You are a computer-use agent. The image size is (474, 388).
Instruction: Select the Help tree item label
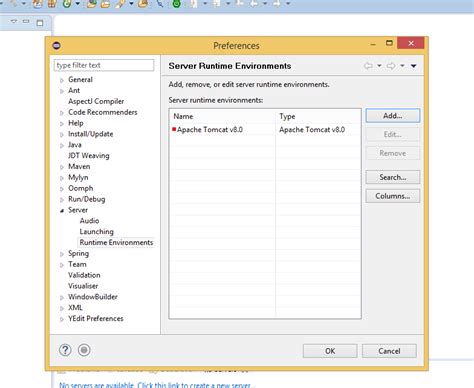point(76,123)
